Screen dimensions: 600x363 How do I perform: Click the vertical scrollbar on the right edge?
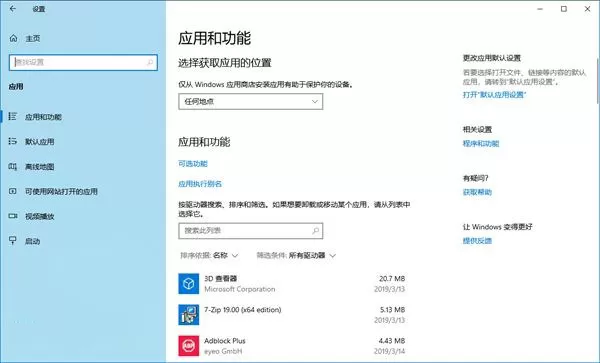tap(597, 80)
